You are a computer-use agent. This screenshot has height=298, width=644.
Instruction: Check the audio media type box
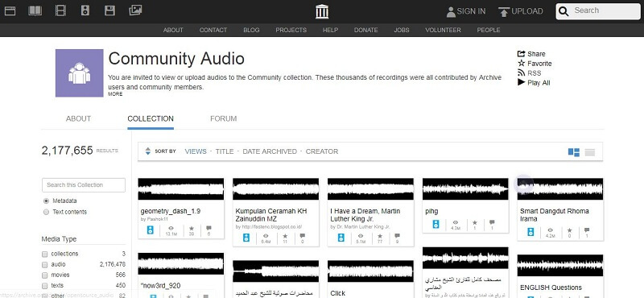(x=45, y=264)
